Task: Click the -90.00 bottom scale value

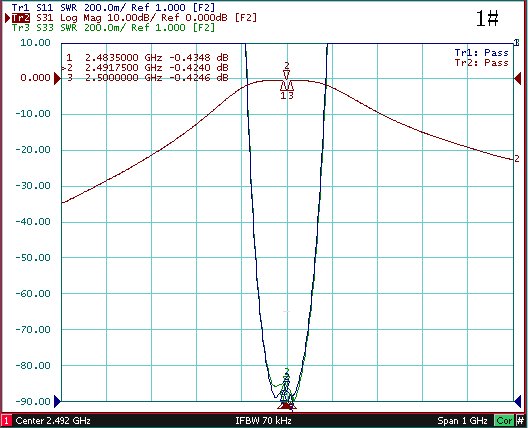Action: click(33, 401)
